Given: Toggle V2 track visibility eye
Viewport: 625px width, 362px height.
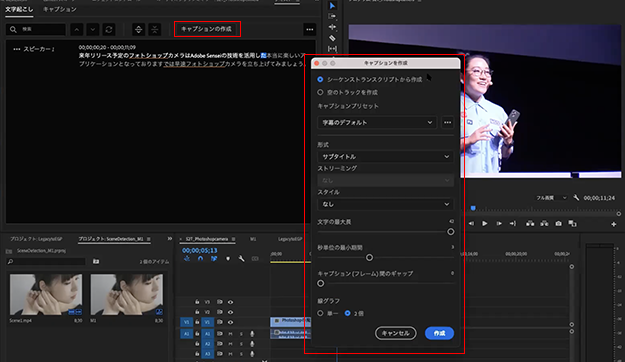Looking at the screenshot, I should pyautogui.click(x=230, y=312).
